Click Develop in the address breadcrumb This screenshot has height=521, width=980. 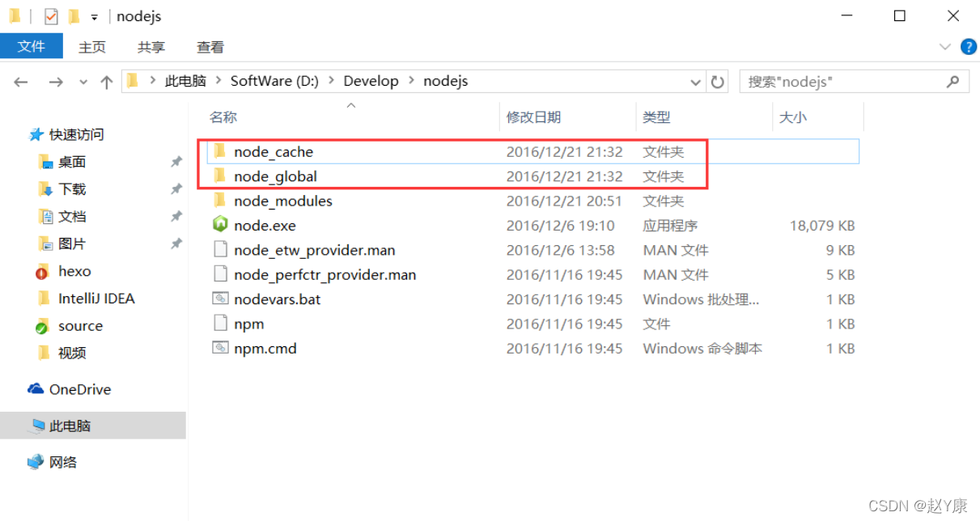click(x=371, y=81)
